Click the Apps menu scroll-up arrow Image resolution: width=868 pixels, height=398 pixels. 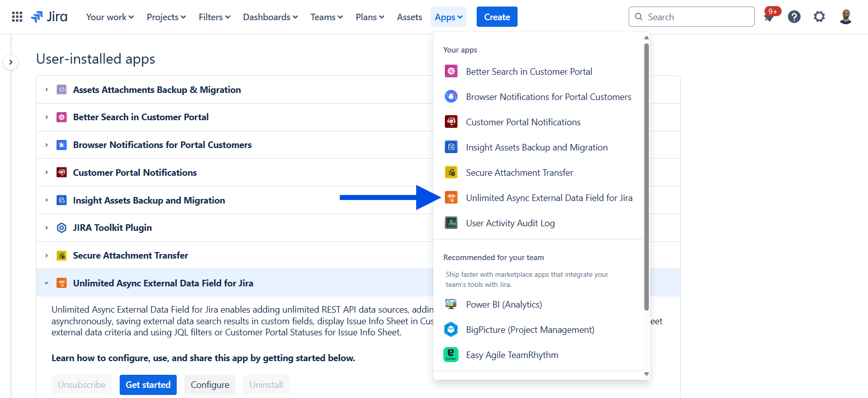pos(646,38)
